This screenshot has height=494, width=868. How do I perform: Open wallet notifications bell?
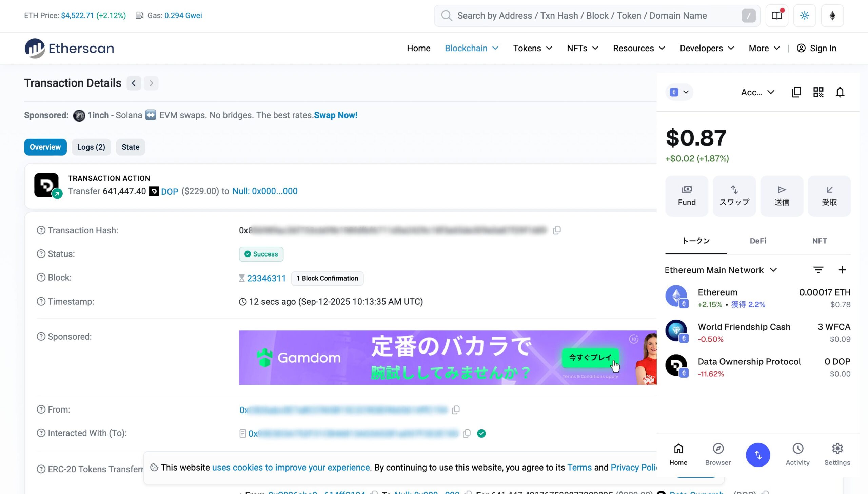[840, 92]
